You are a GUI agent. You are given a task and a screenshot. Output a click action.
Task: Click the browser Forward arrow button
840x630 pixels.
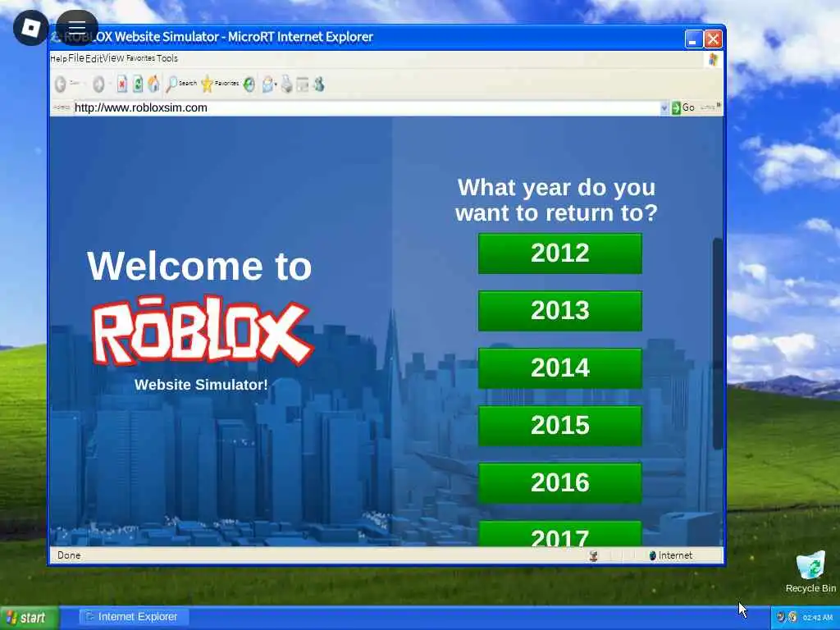pos(98,84)
